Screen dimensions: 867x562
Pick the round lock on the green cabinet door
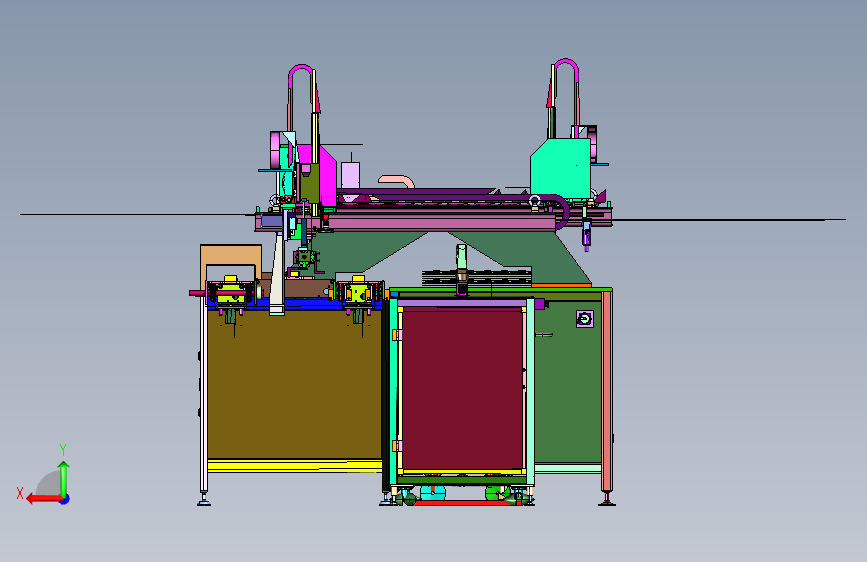click(584, 319)
